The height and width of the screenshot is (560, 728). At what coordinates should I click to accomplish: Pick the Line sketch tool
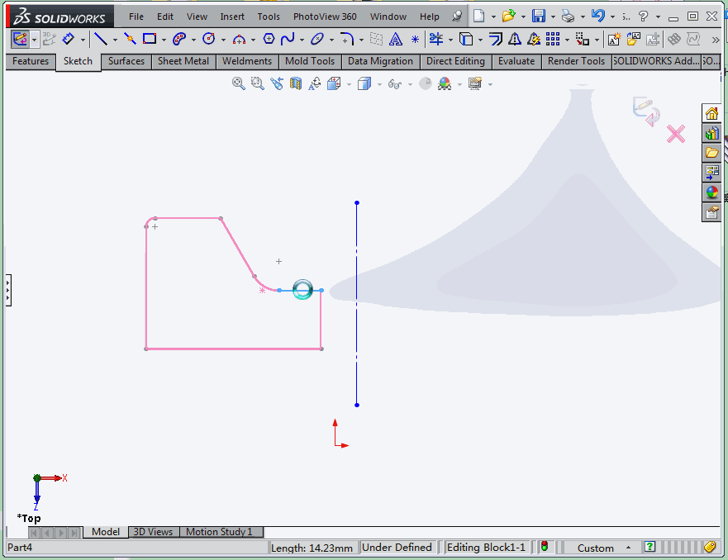101,39
